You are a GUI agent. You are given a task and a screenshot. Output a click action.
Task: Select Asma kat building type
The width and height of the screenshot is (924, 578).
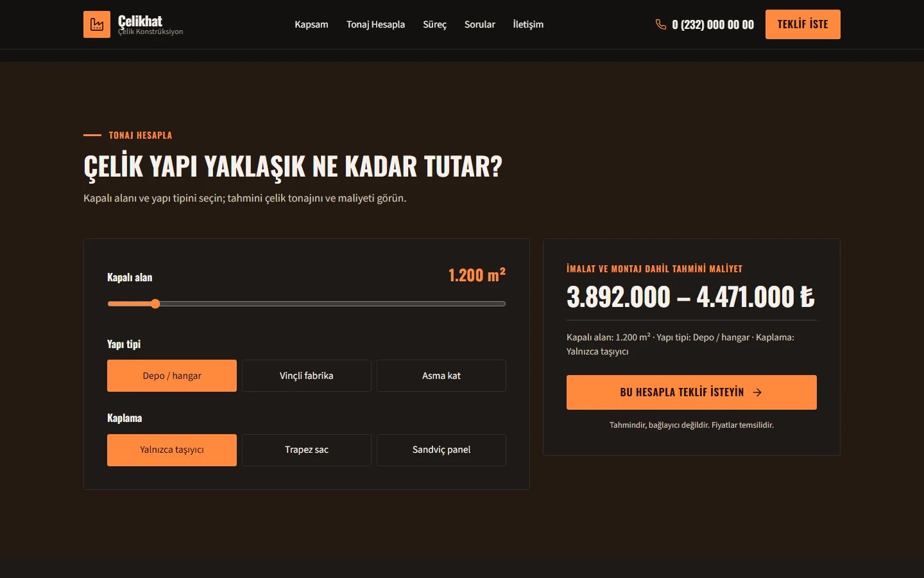point(441,376)
